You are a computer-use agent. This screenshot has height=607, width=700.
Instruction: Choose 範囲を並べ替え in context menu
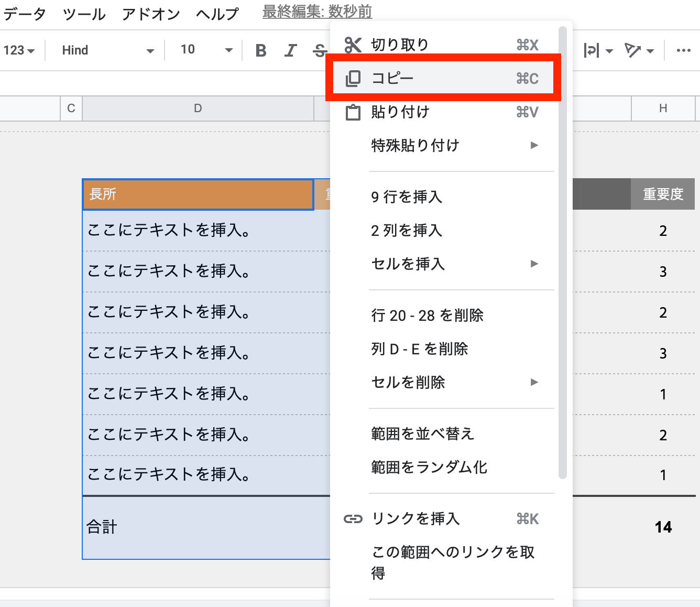pos(422,433)
